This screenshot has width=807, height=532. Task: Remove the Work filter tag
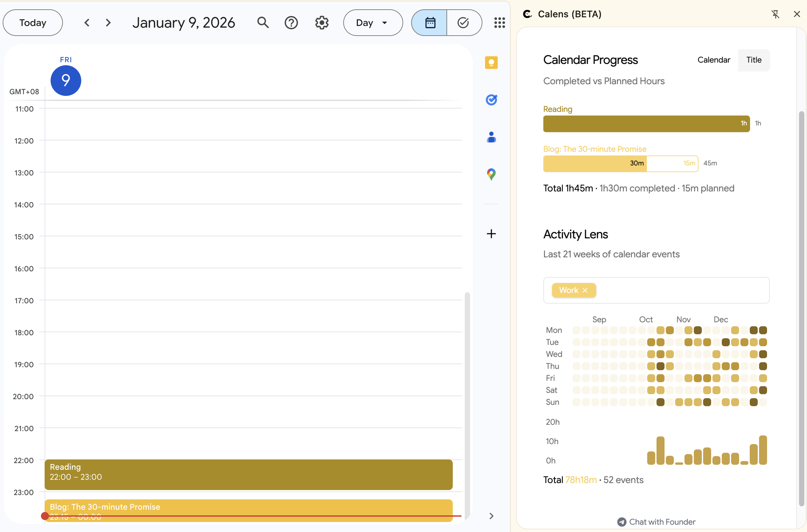click(585, 290)
